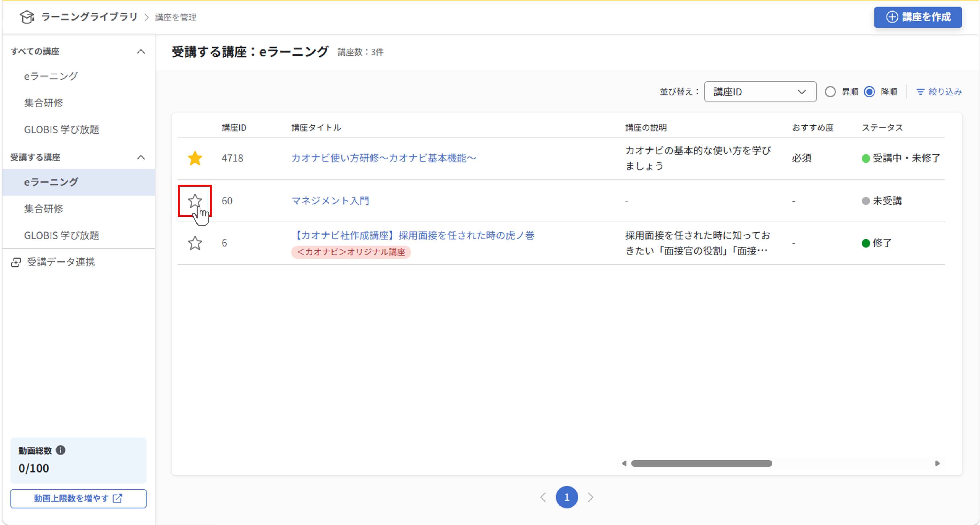This screenshot has width=980, height=525.
Task: Open 集合研修 under 受講する講座
Action: 44,209
